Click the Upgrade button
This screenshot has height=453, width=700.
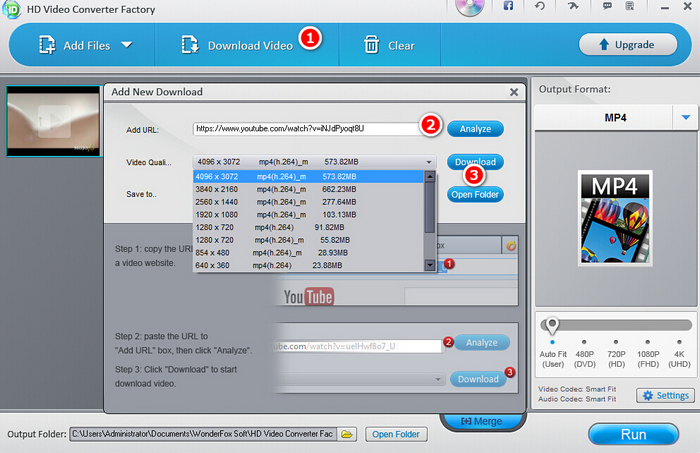[628, 45]
